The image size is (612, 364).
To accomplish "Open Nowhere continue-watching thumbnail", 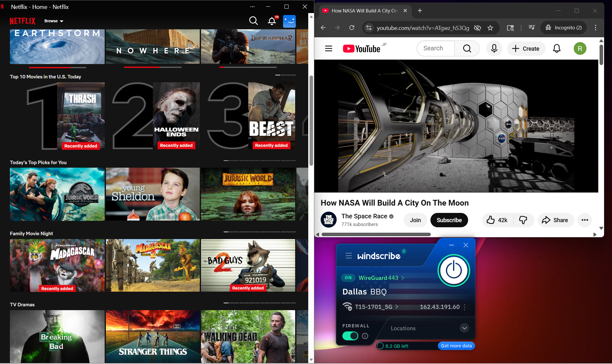I will point(153,47).
